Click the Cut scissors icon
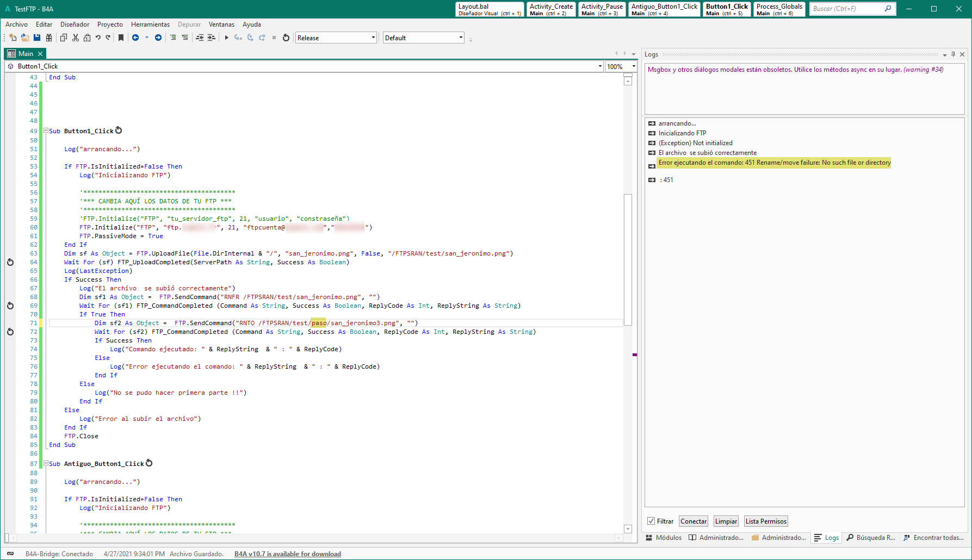 point(76,38)
